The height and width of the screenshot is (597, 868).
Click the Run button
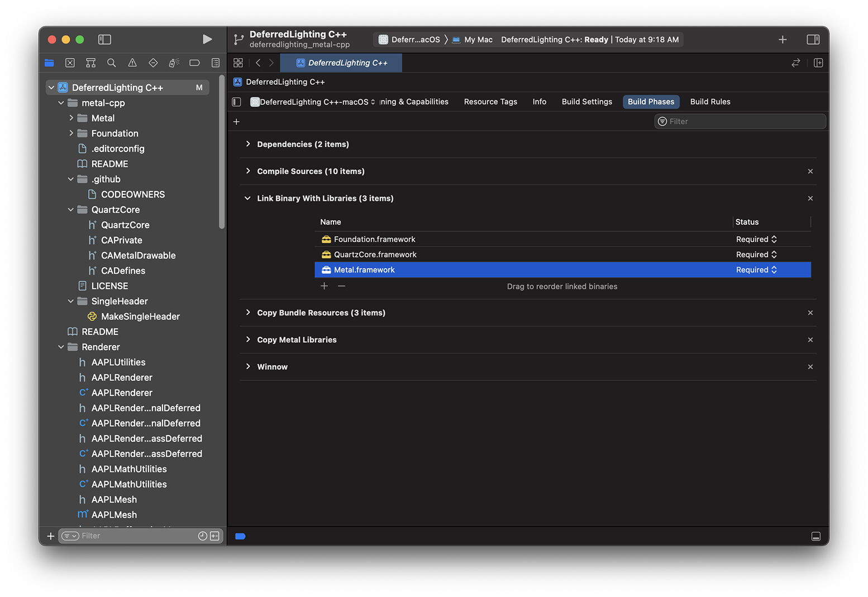[x=207, y=39]
